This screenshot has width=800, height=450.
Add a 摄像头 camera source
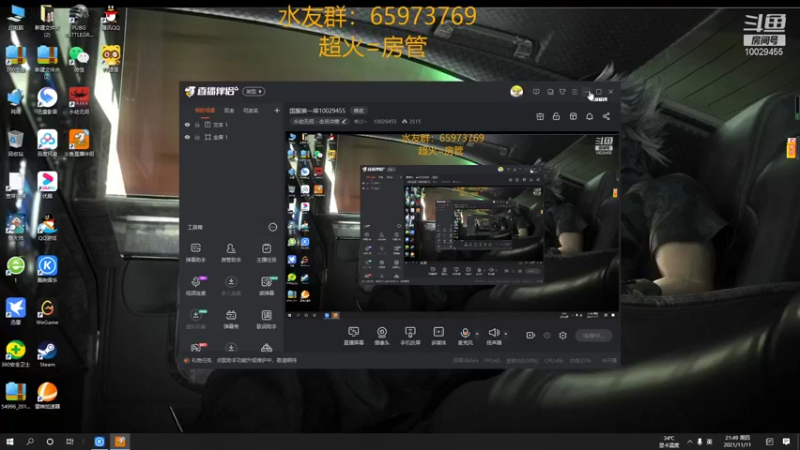[x=382, y=336]
